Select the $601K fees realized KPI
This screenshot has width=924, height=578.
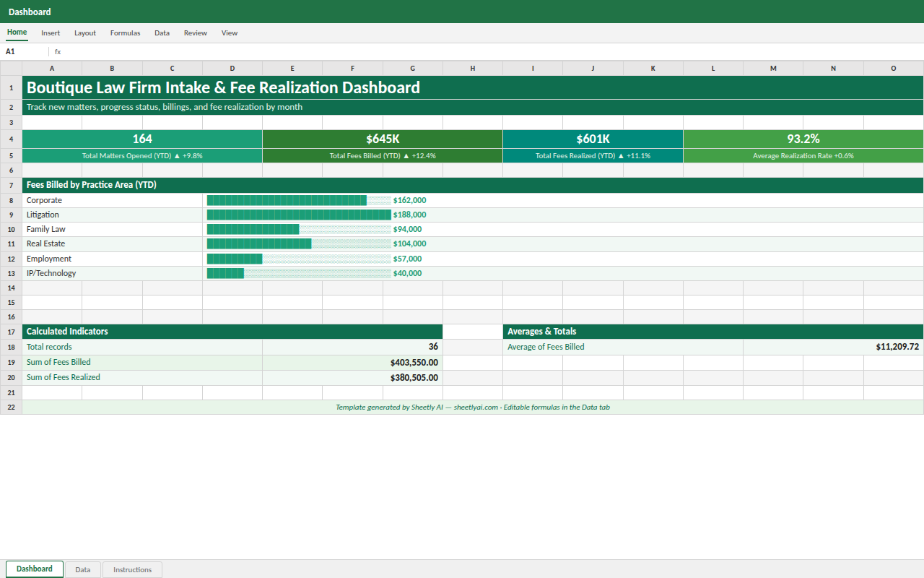click(x=593, y=139)
